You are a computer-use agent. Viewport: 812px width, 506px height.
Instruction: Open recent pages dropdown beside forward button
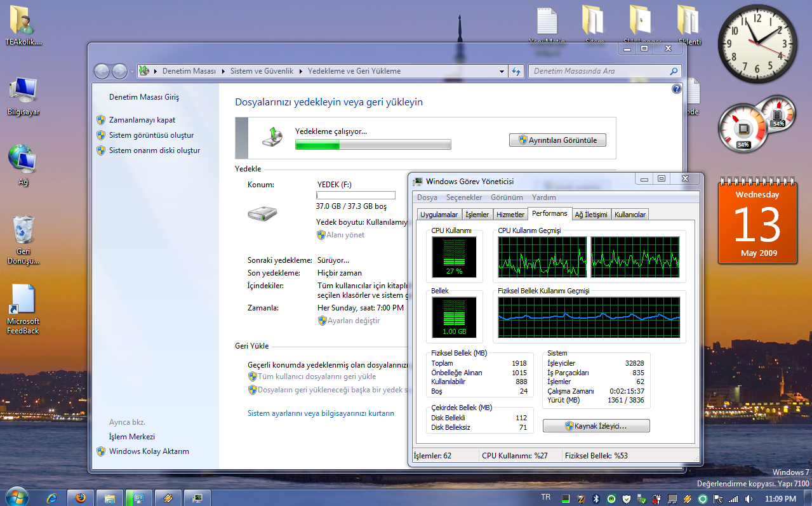click(132, 71)
